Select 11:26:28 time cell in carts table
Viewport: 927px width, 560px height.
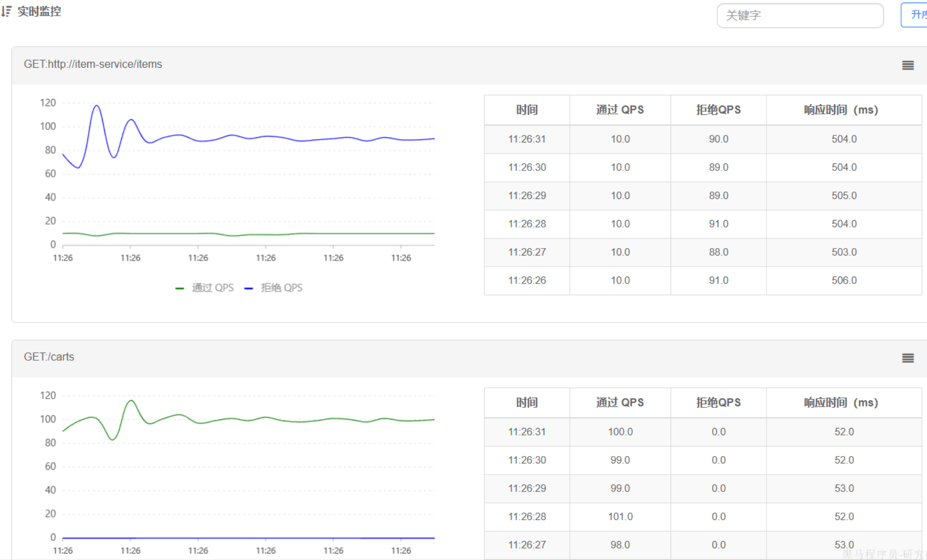(x=527, y=516)
